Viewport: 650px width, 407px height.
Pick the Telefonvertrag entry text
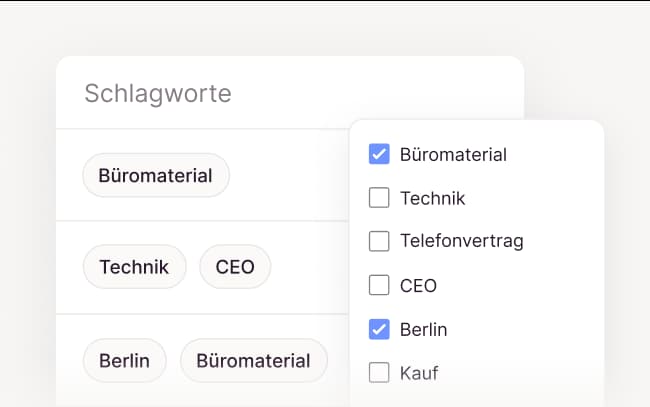click(x=461, y=241)
